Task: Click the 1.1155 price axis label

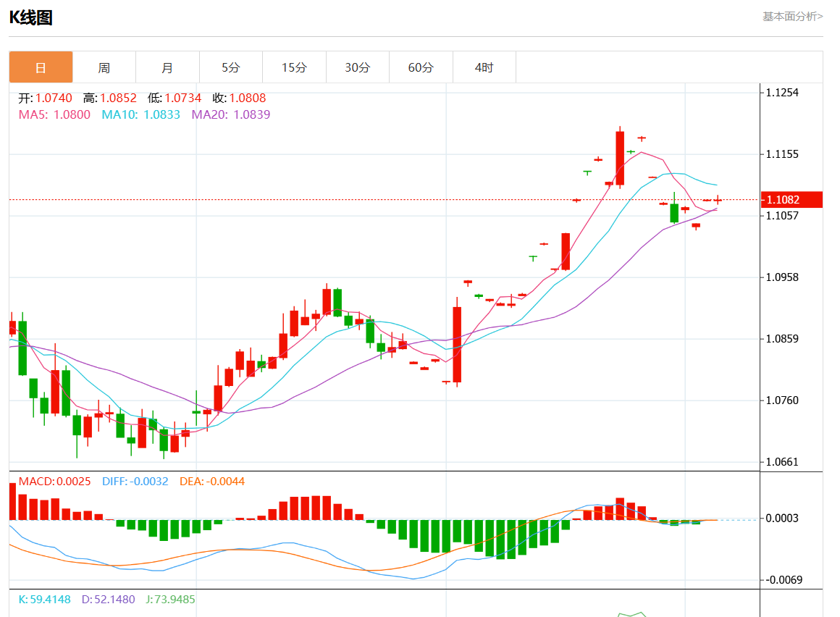Action: point(782,154)
